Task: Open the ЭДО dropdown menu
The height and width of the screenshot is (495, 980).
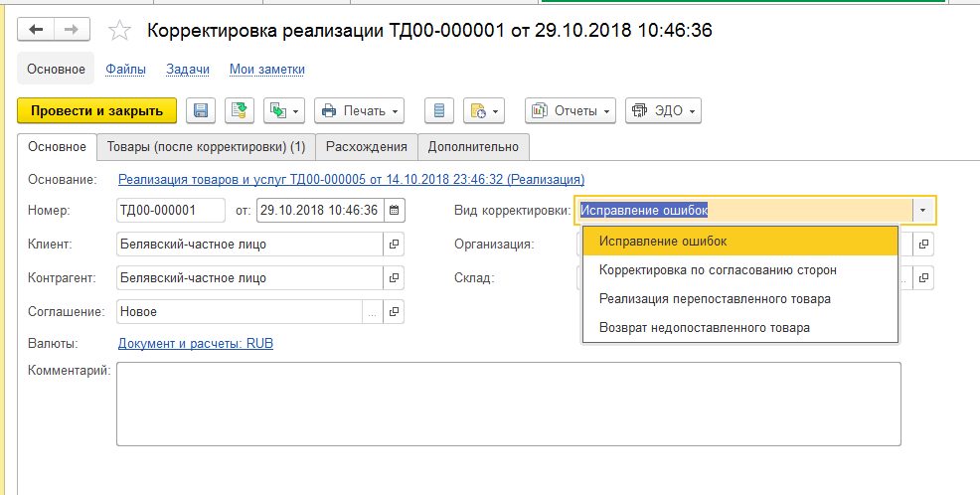Action: tap(663, 110)
